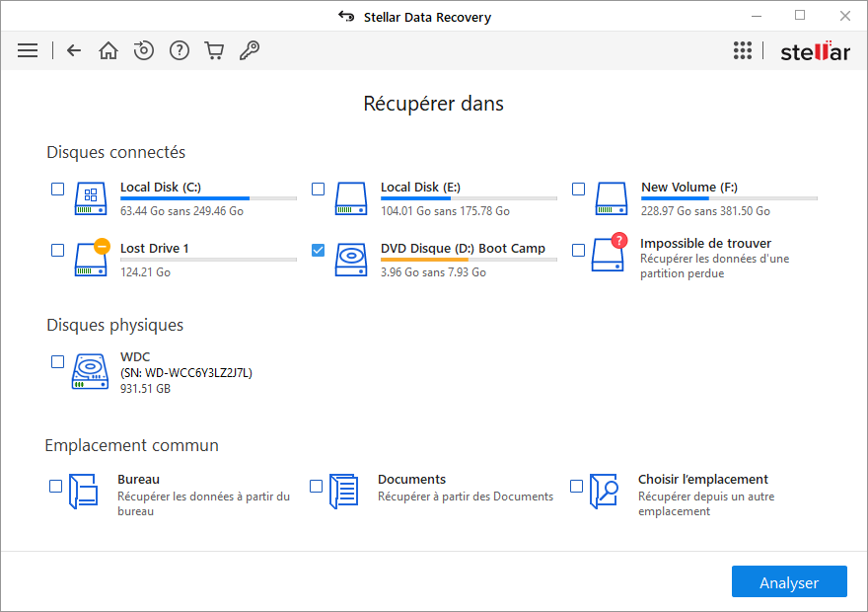The image size is (868, 612).
Task: Toggle the Documents checkbox
Action: [317, 486]
